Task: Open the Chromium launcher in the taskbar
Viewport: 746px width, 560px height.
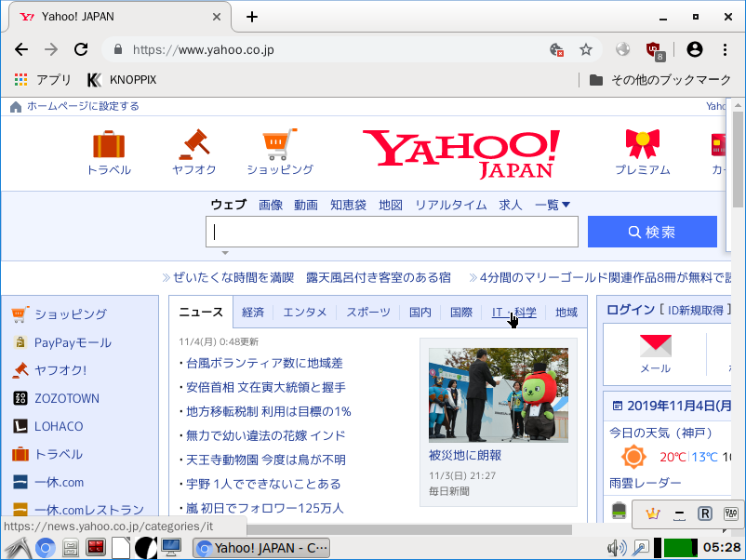Action: [46, 548]
